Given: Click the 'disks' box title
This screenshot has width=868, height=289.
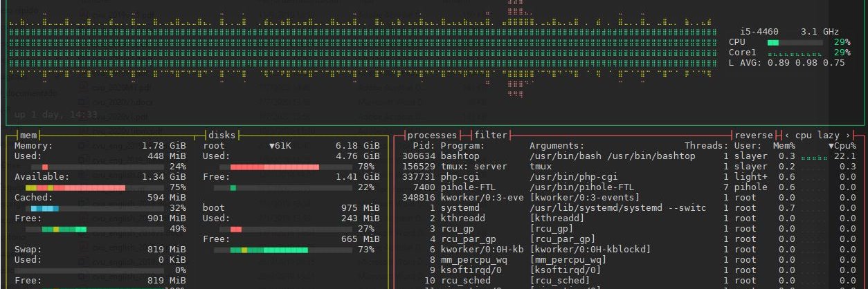Looking at the screenshot, I should pyautogui.click(x=222, y=136).
